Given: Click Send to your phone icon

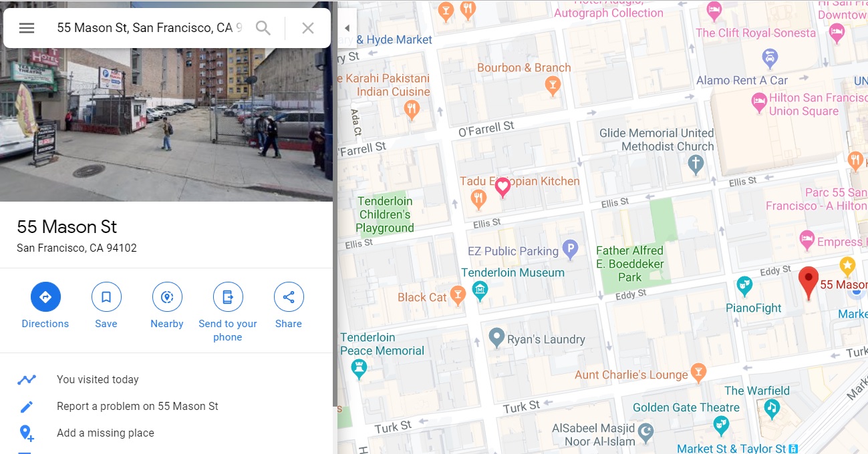Looking at the screenshot, I should (228, 297).
